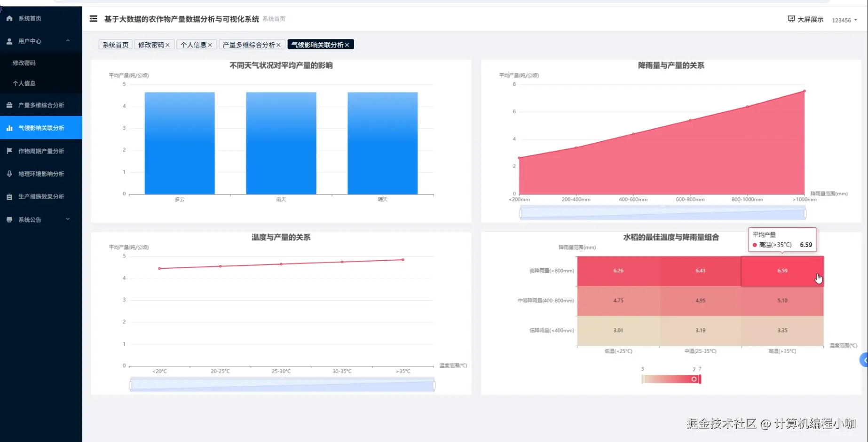
Task: Open the 123456 user dropdown
Action: tap(844, 20)
